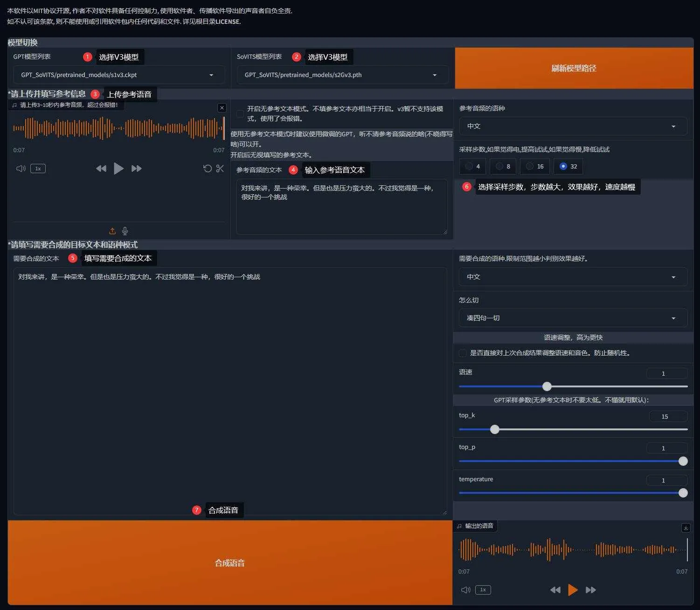The height and width of the screenshot is (610, 700).
Task: Click the temperature numeric value field
Action: pos(667,480)
